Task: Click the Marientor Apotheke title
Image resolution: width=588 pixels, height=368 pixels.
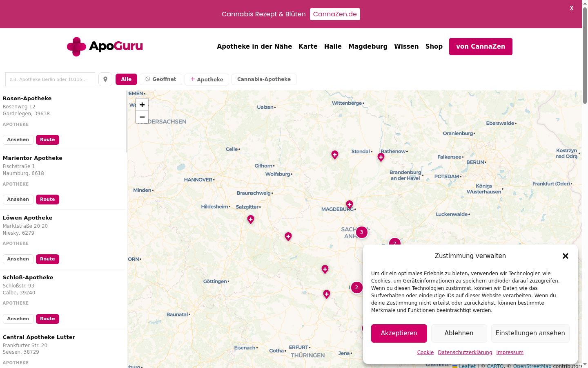Action: pyautogui.click(x=33, y=158)
